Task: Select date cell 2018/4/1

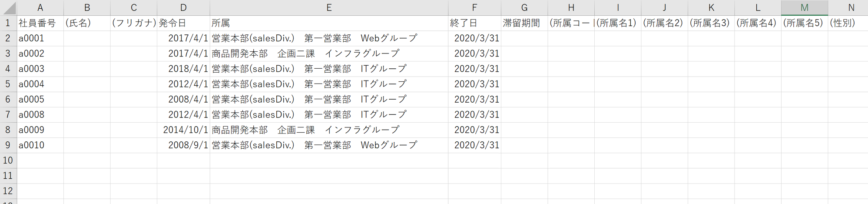Action: pyautogui.click(x=183, y=69)
